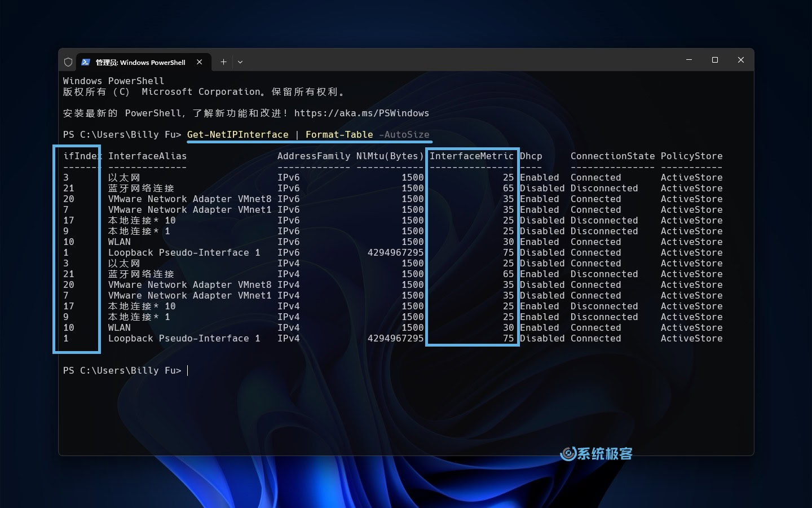Click 本地连接* 10 in the IPv6 row
This screenshot has width=812, height=508.
coord(142,220)
